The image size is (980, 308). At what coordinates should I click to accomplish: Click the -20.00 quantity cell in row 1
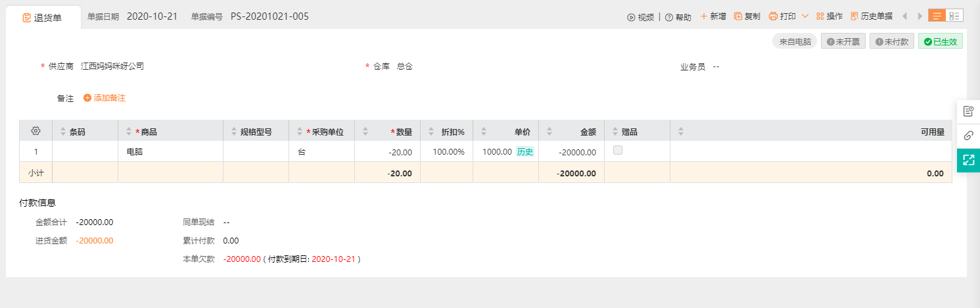[388, 151]
